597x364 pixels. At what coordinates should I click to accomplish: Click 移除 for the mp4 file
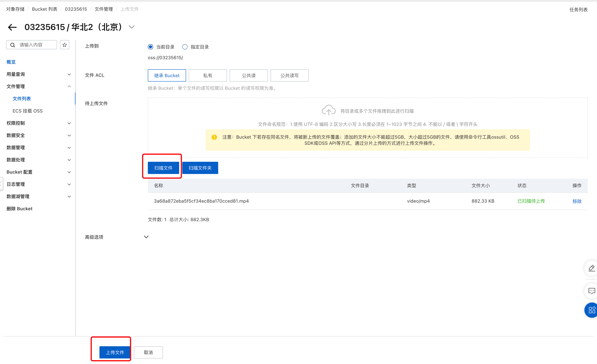pyautogui.click(x=577, y=201)
